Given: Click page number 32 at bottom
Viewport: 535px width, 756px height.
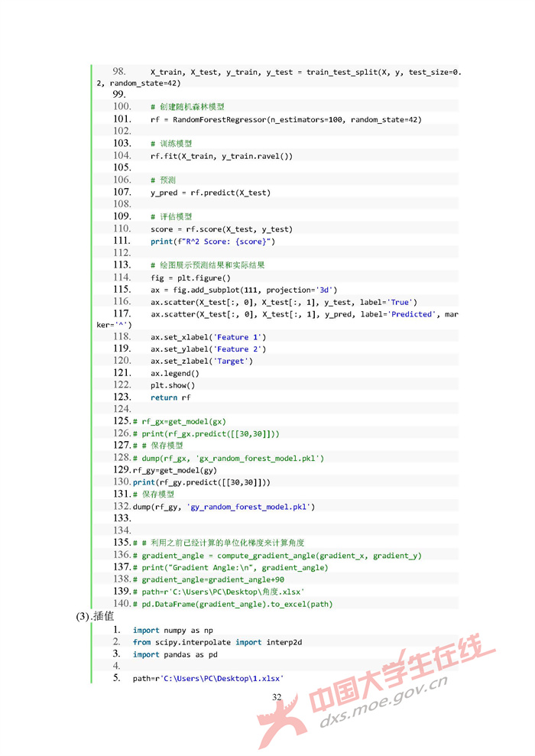Looking at the screenshot, I should coord(277,697).
